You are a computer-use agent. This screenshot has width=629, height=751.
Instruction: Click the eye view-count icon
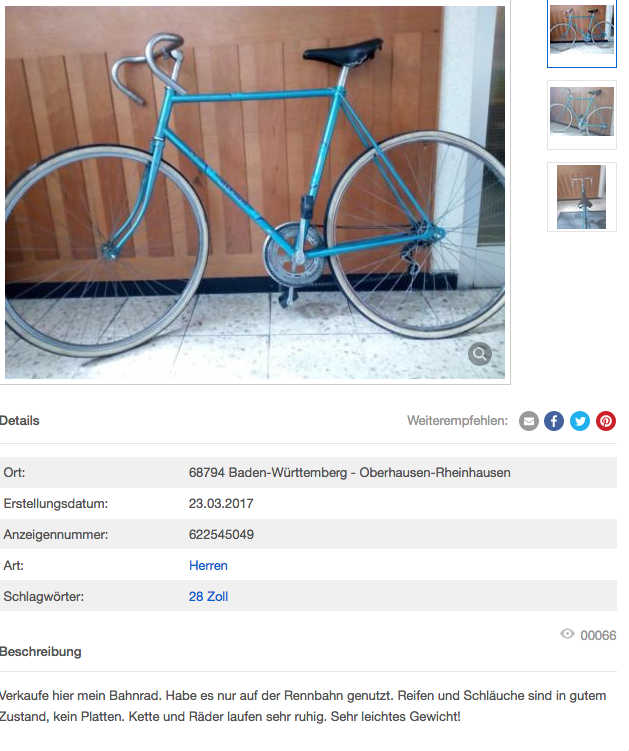coord(567,634)
